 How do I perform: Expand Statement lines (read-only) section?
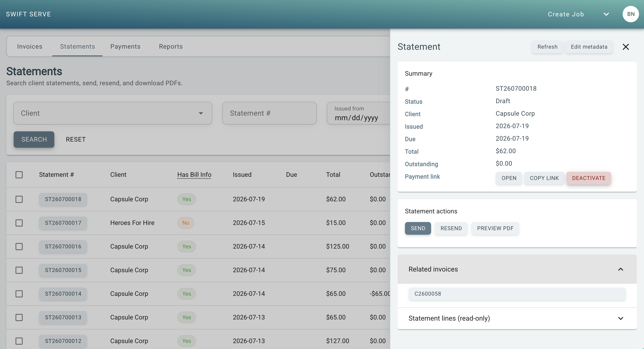517,318
